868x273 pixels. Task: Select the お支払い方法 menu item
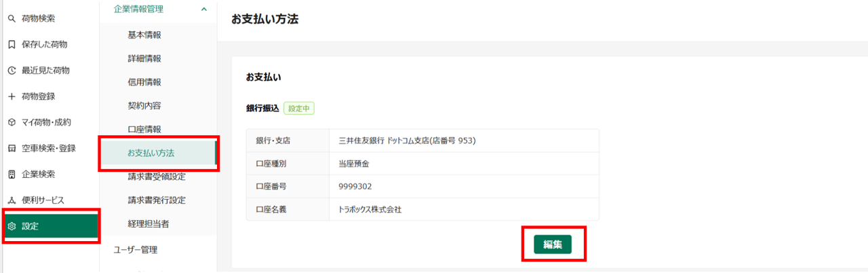(x=158, y=153)
